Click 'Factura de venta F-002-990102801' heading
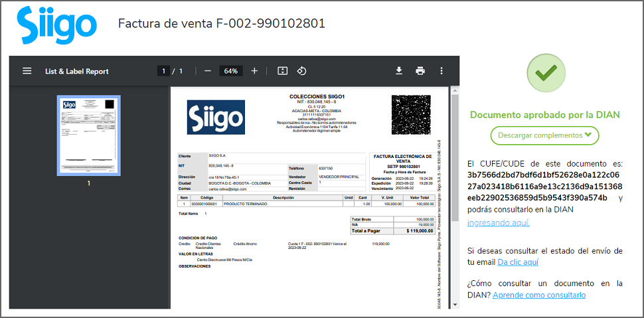Viewport: 644px width, 318px height. tap(222, 23)
